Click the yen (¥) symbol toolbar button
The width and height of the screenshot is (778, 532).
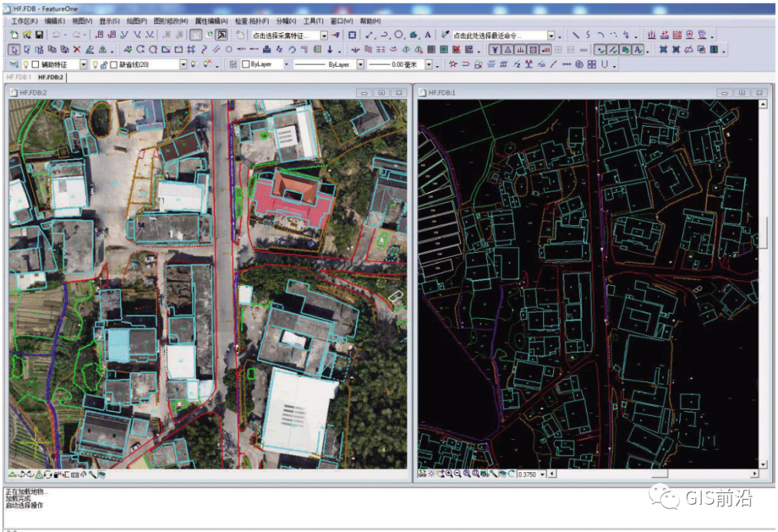[495, 50]
